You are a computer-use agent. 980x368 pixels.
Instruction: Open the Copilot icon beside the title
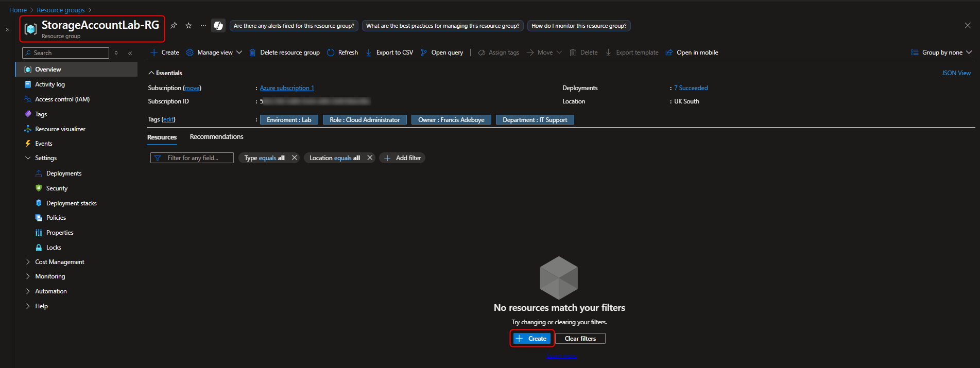[x=218, y=26]
